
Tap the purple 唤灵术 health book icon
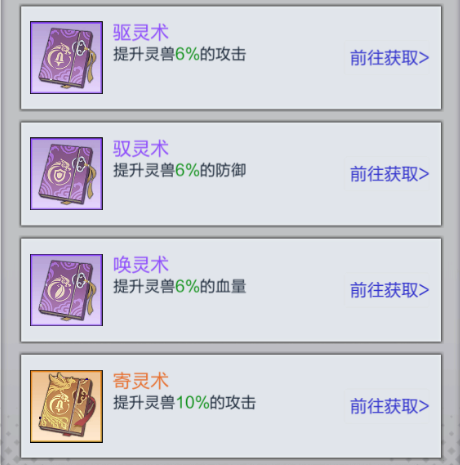click(66, 290)
